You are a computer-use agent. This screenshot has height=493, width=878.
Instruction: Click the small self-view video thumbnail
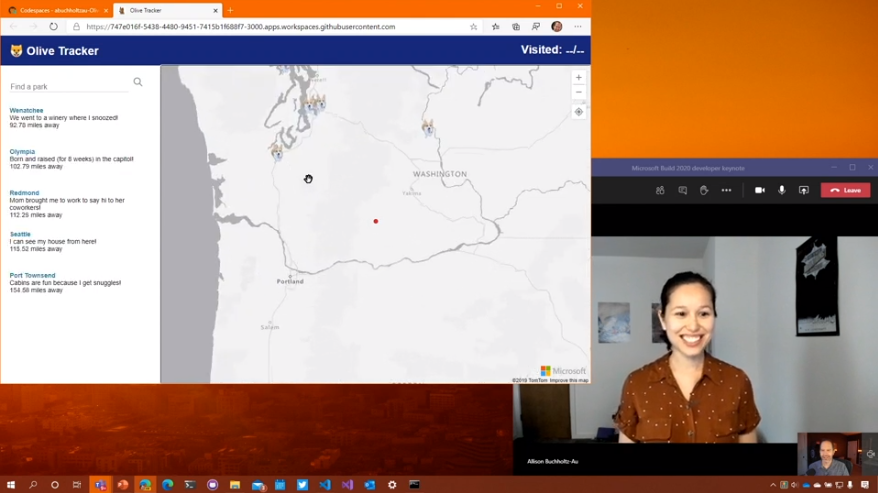point(830,454)
